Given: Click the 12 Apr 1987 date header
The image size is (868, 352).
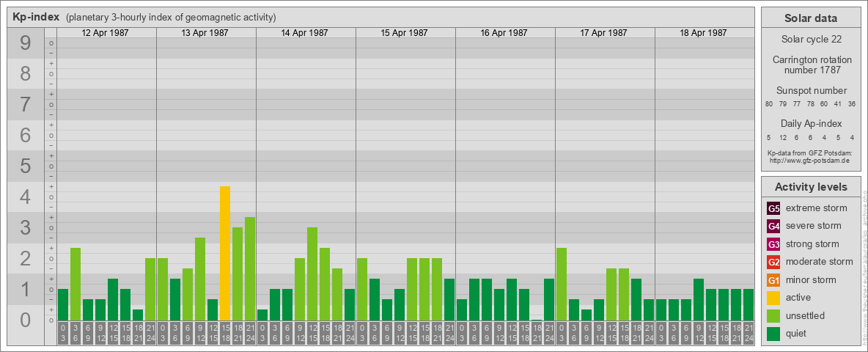Looking at the screenshot, I should click(105, 33).
